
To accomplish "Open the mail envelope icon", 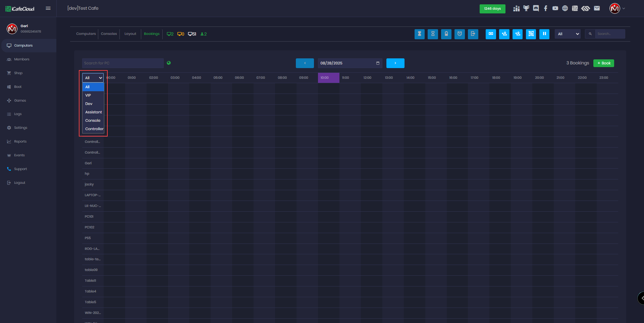I will coord(597,8).
